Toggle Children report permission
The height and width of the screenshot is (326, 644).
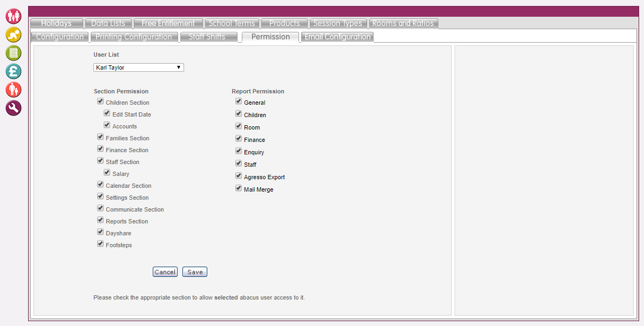click(238, 114)
